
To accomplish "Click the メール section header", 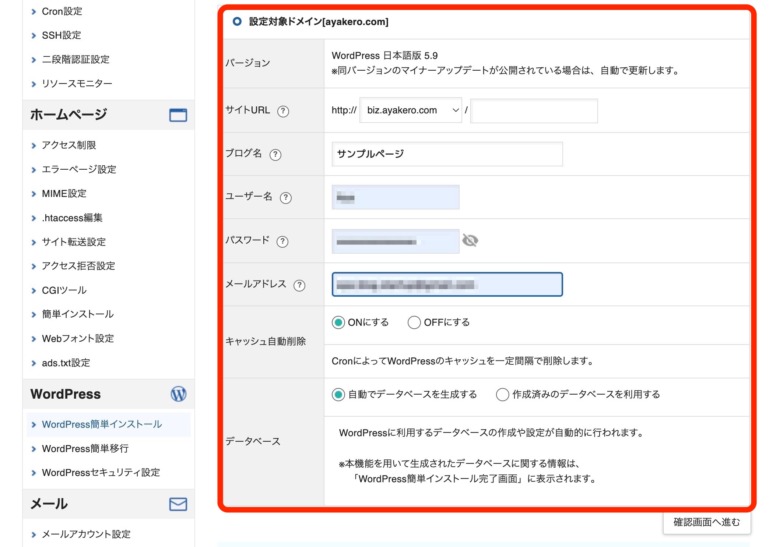I will click(108, 504).
